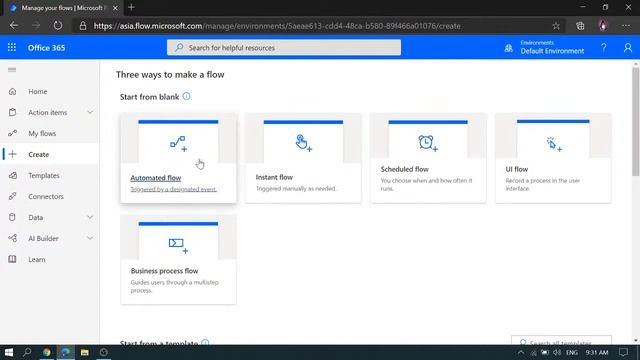Open the Windows Start menu

[9, 352]
